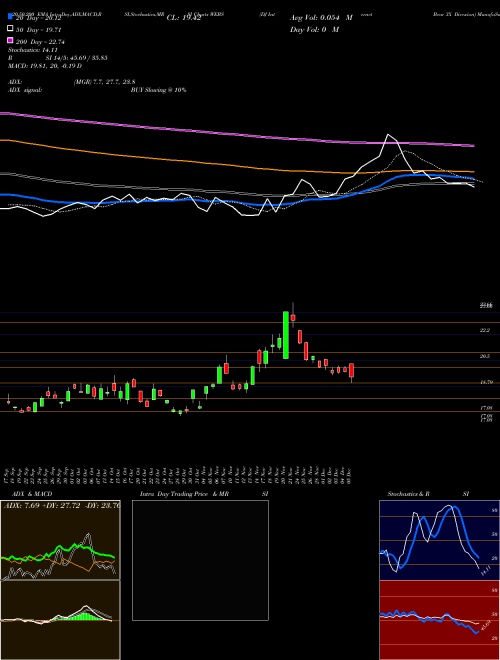This screenshot has width=500, height=660.
Task: Select the '200 Day - 22.74' legend text
Action: pyautogui.click(x=41, y=42)
